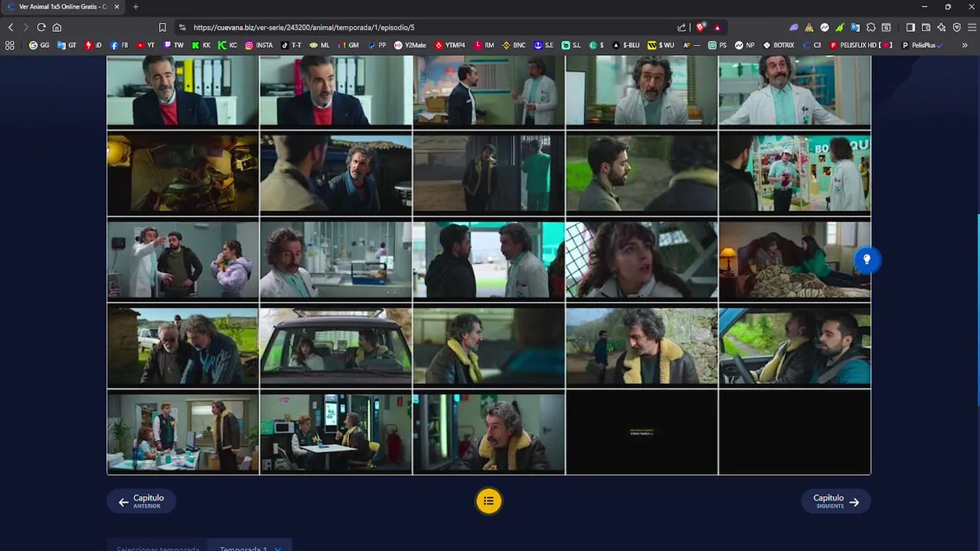Click the Brave Rewards triangle icon
Viewport: 980px width, 551px height.
pyautogui.click(x=717, y=28)
